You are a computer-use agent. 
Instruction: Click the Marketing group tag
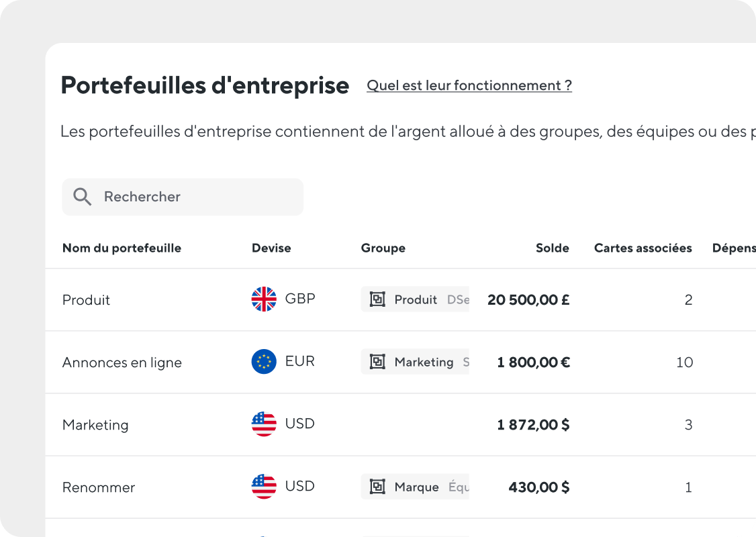click(x=423, y=362)
